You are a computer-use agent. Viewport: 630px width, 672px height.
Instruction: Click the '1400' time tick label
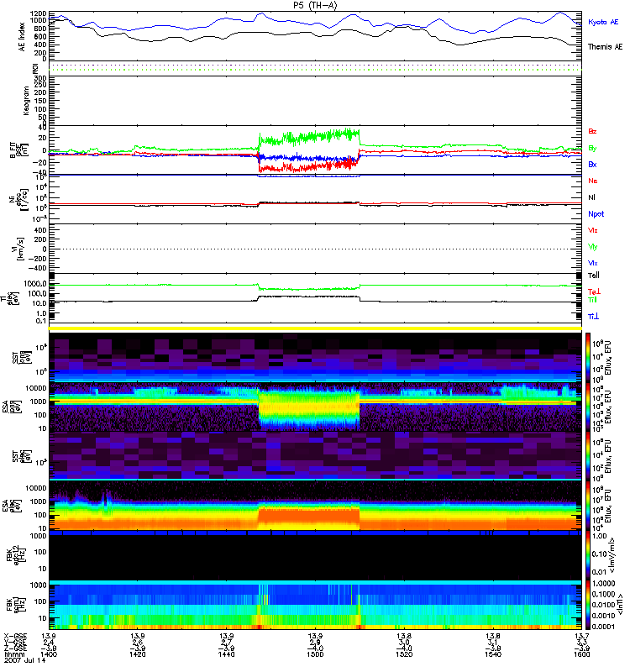[x=49, y=654]
